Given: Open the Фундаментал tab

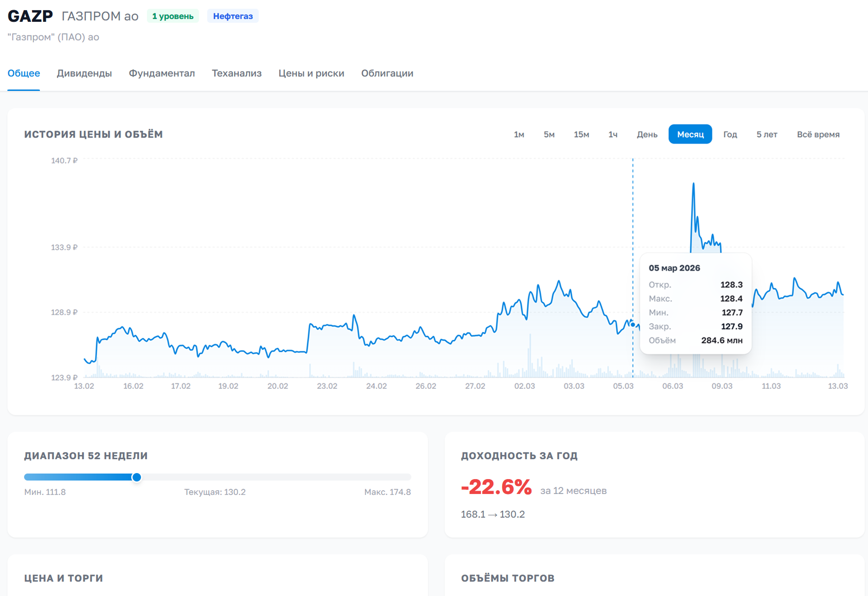Looking at the screenshot, I should point(162,73).
